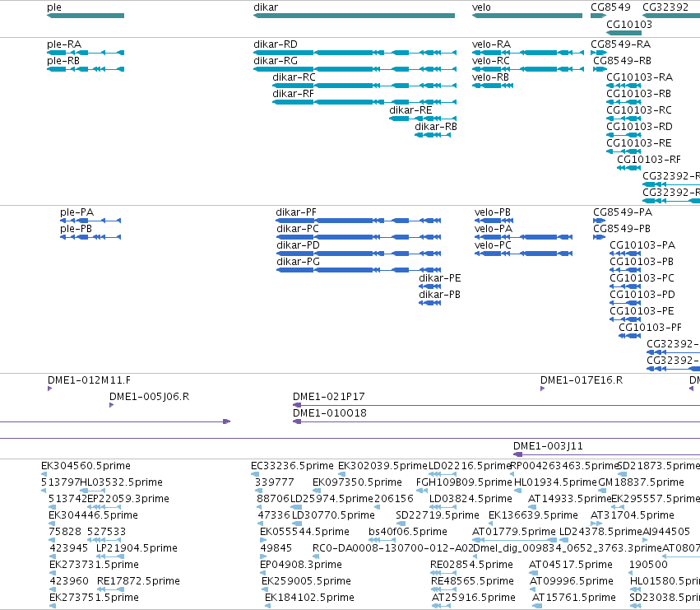Screen dimensions: 700x610
Task: Select BAC clone DME1-010O18
Action: (x=496, y=421)
